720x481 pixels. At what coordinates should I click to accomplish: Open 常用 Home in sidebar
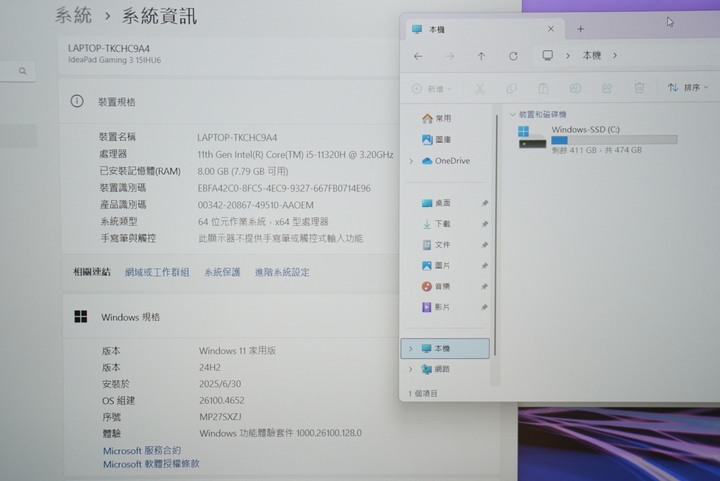(436, 118)
